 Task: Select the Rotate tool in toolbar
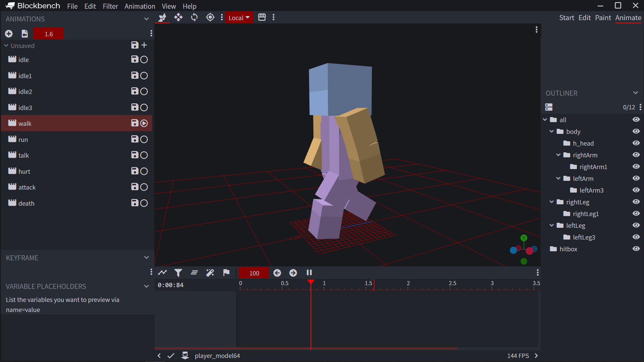(194, 17)
